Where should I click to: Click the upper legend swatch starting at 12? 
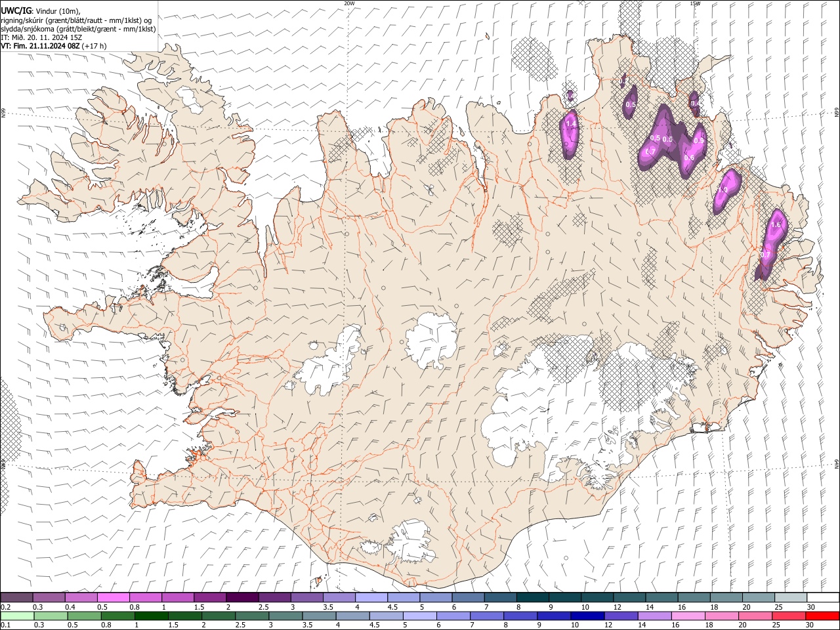pos(629,598)
